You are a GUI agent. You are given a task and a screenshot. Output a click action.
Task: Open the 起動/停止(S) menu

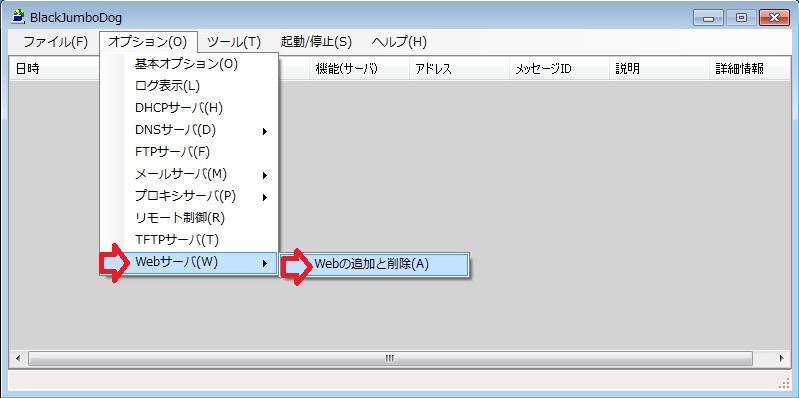pos(316,42)
